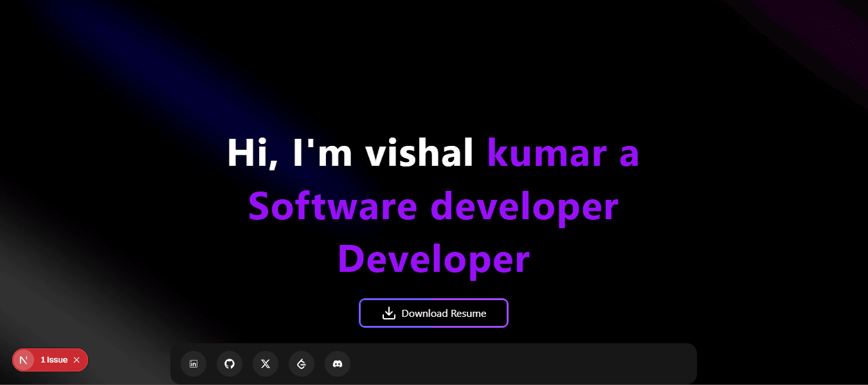The width and height of the screenshot is (868, 385).
Task: Click capitalized "Developer" on the last line
Action: pyautogui.click(x=433, y=260)
